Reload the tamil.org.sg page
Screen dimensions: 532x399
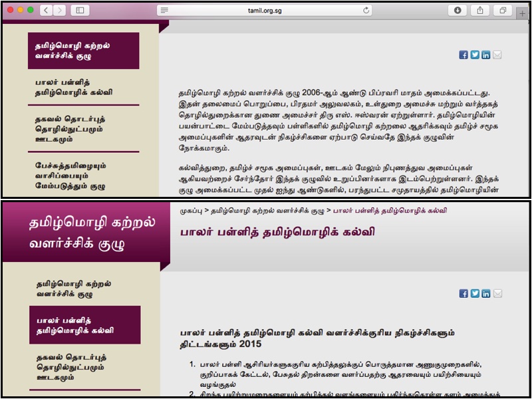[366, 11]
